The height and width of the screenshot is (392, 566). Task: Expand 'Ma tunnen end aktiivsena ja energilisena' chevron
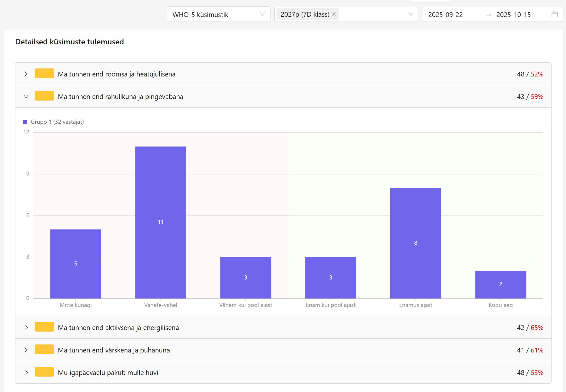pyautogui.click(x=26, y=328)
